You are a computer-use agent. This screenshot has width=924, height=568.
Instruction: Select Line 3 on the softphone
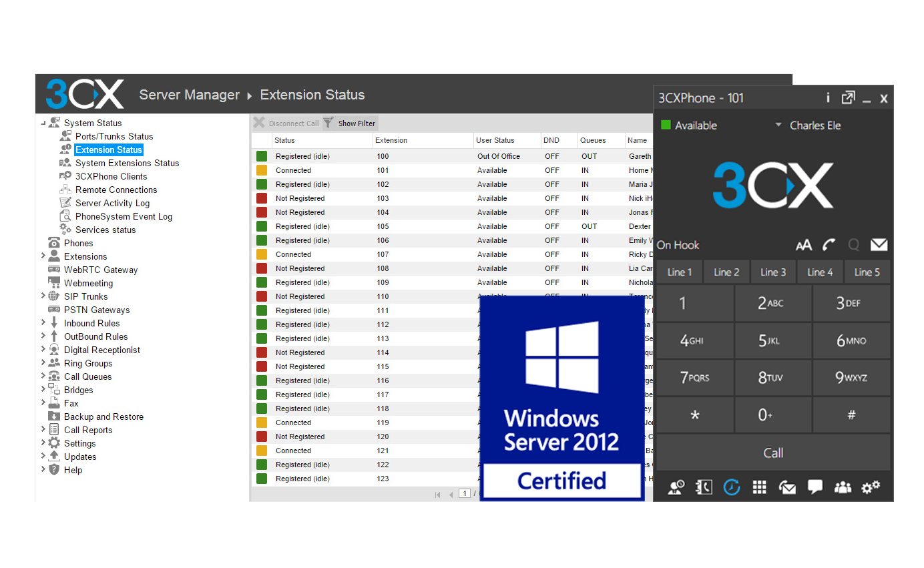773,272
